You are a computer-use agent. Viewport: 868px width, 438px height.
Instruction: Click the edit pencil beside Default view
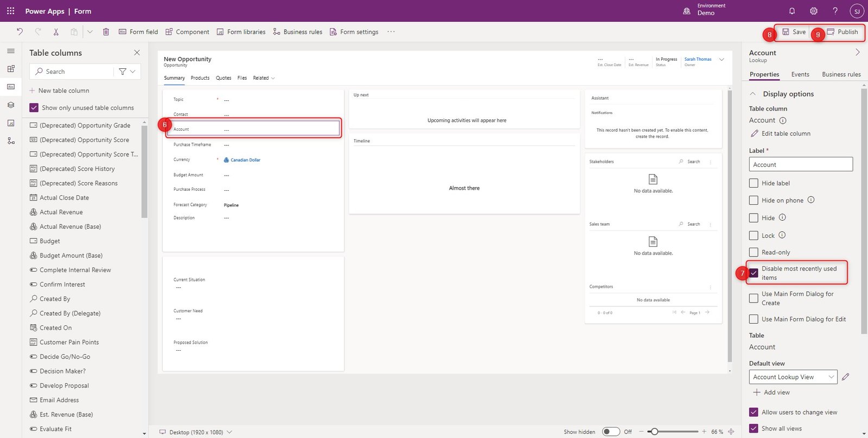[x=845, y=377]
